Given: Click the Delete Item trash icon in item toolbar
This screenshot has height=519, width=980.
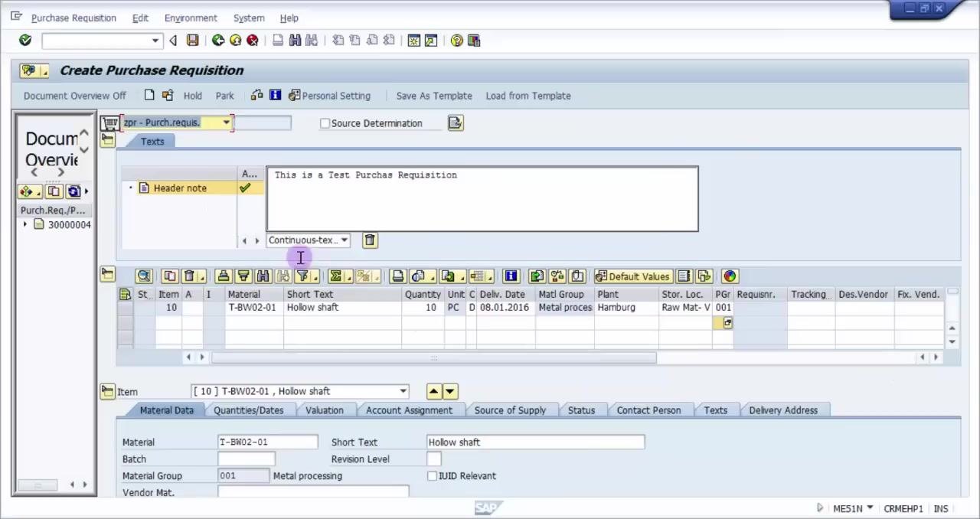Looking at the screenshot, I should pos(189,276).
